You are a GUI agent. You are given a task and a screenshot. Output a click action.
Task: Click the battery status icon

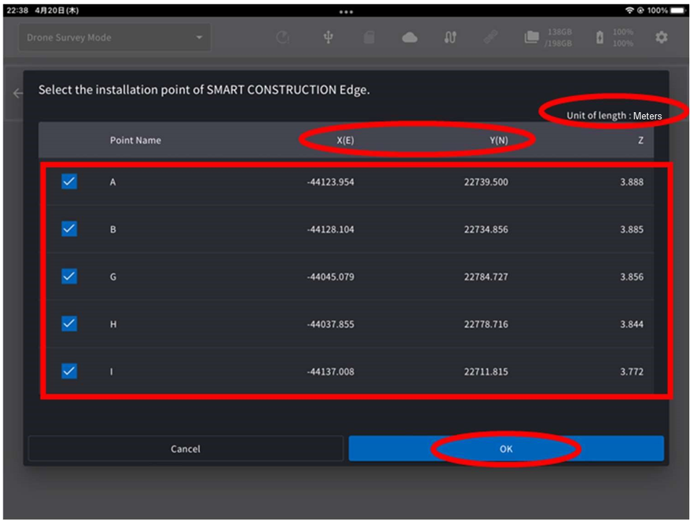pyautogui.click(x=599, y=37)
